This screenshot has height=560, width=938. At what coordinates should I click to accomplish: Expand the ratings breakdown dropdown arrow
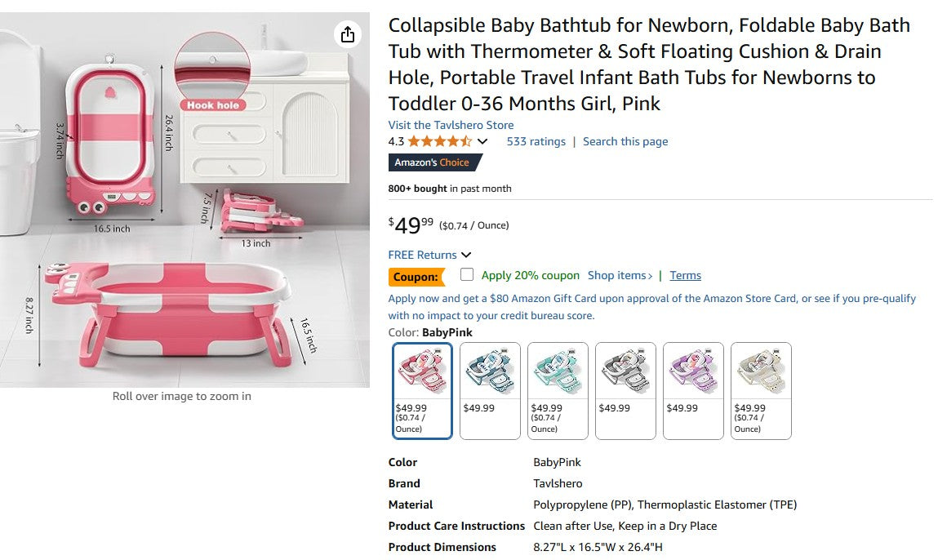tap(481, 140)
